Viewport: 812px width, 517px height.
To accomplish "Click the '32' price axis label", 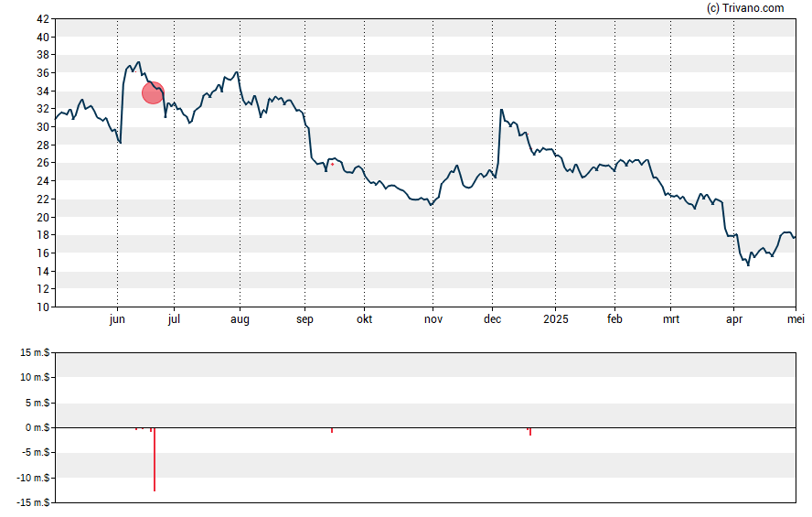I will tap(43, 109).
